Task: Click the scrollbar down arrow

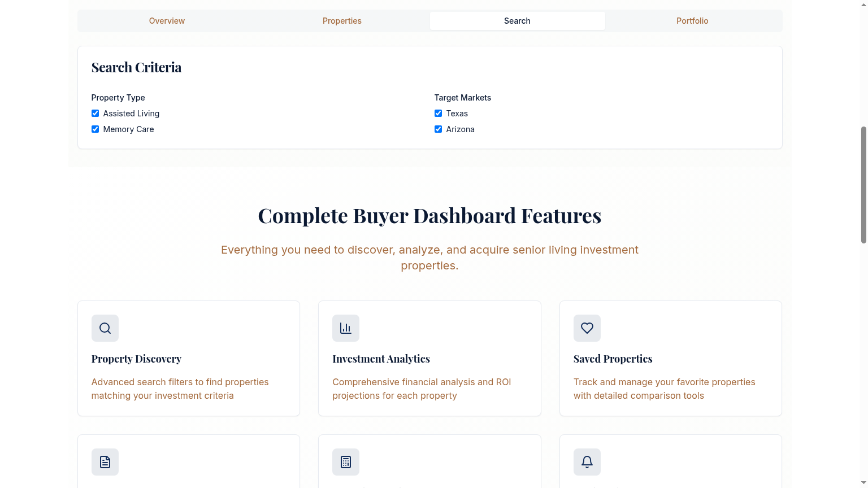Action: coord(863,483)
